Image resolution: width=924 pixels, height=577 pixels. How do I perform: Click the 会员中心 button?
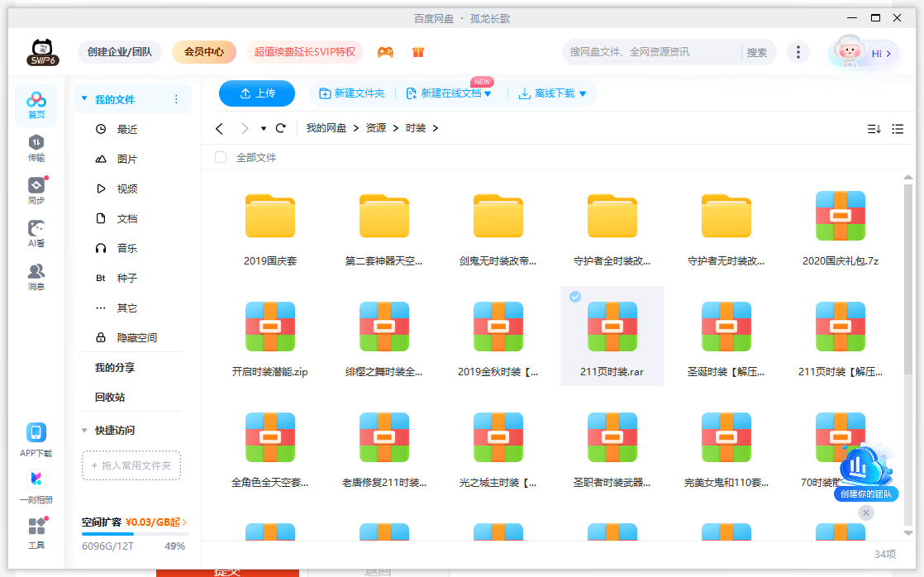coord(204,52)
